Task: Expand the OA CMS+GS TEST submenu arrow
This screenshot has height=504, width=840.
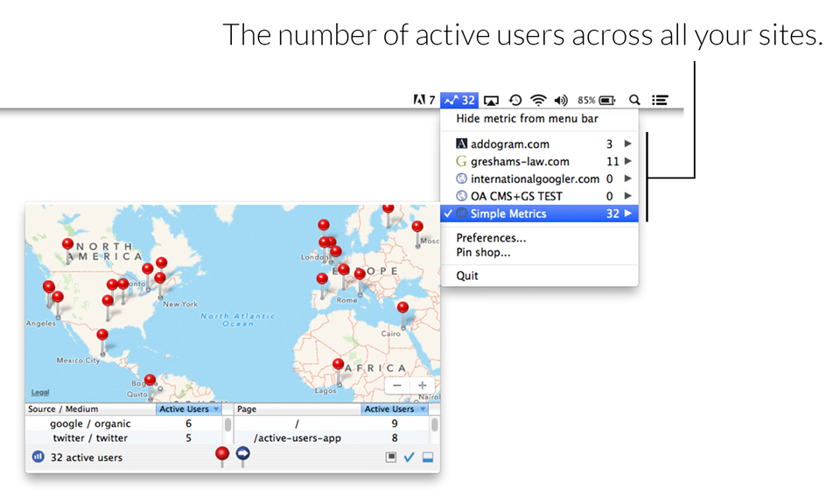Action: click(x=628, y=195)
